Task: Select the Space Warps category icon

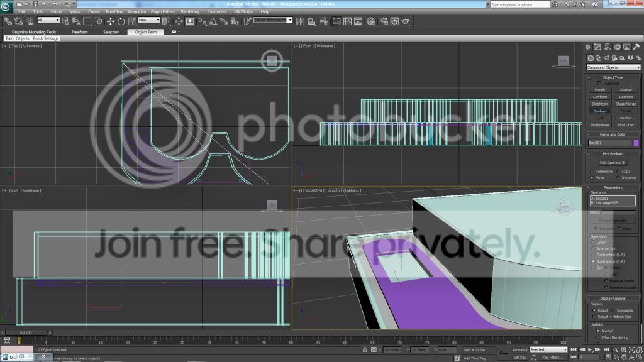Action: pos(630,58)
